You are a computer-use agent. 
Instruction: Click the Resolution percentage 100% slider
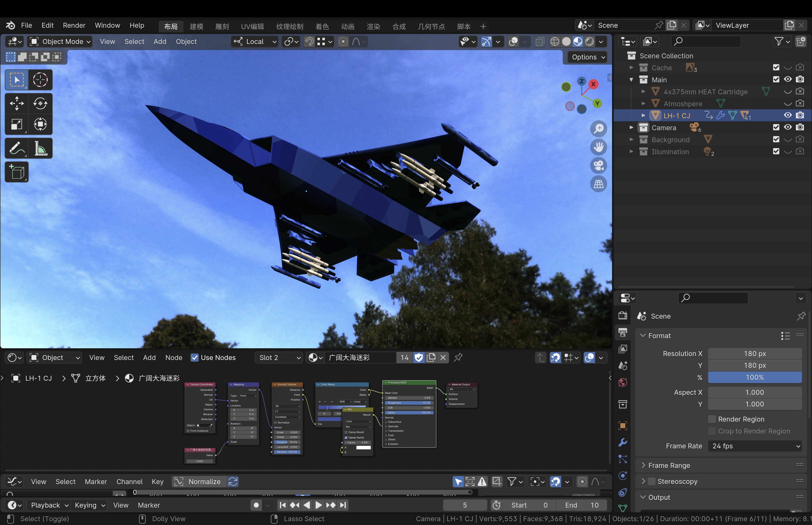tap(754, 377)
